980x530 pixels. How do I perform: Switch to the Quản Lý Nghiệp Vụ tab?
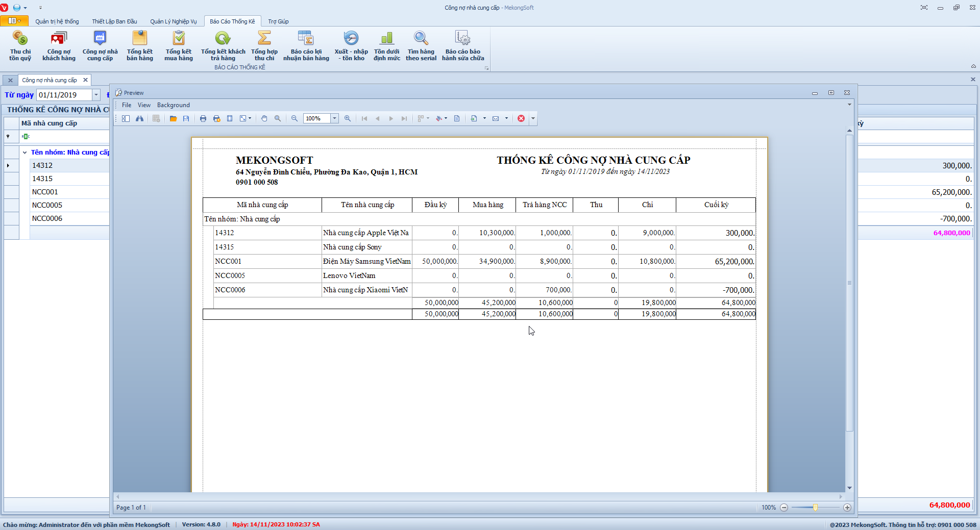tap(173, 21)
